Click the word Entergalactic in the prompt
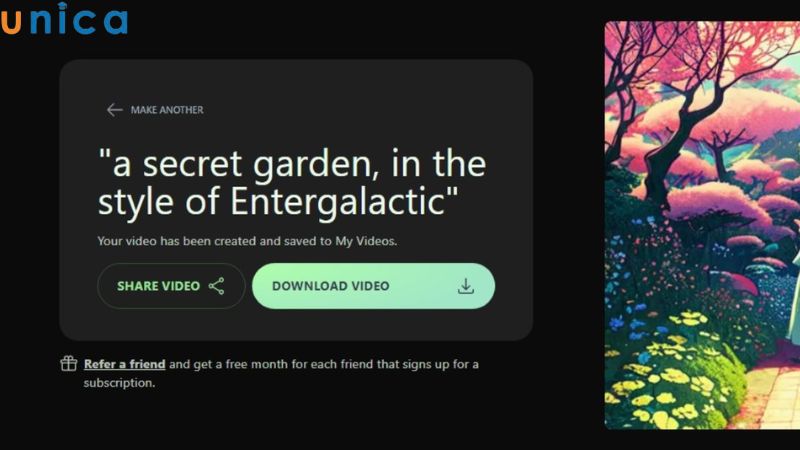800x450 pixels. pyautogui.click(x=337, y=202)
